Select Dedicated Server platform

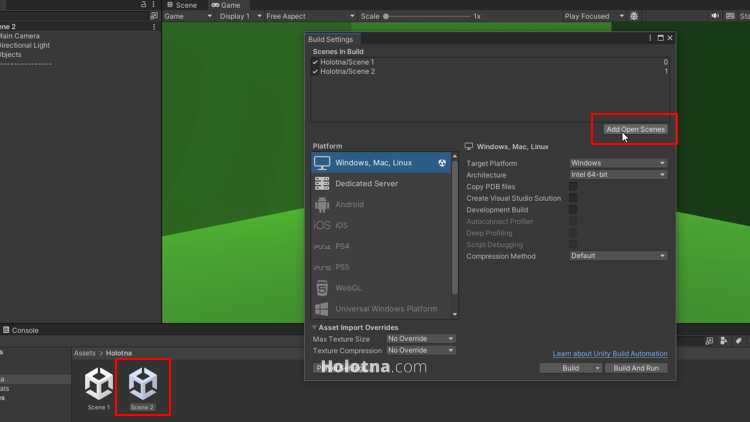(x=381, y=184)
